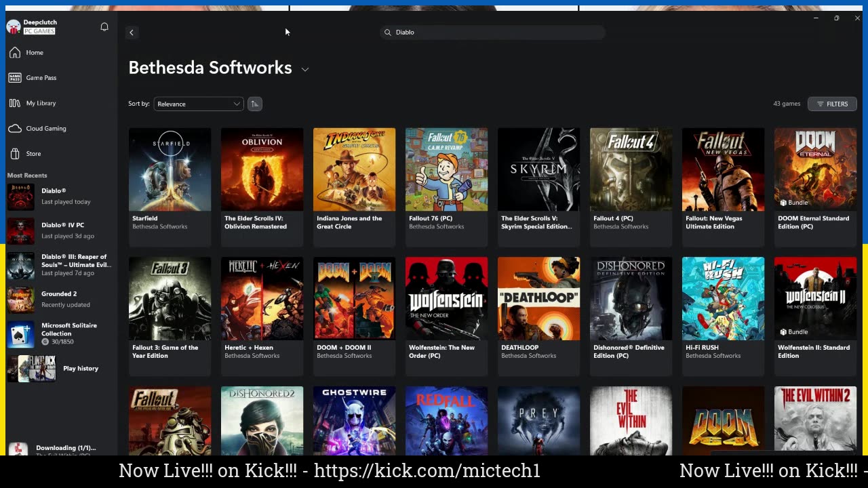Viewport: 868px width, 488px height.
Task: Click the 'Most Recents' heading
Action: (27, 176)
